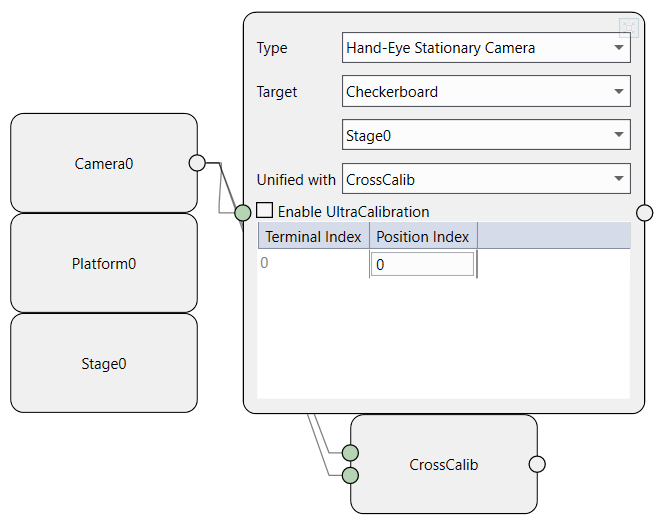Select the Platform0 node
Image resolution: width=656 pixels, height=521 pixels.
(x=103, y=264)
